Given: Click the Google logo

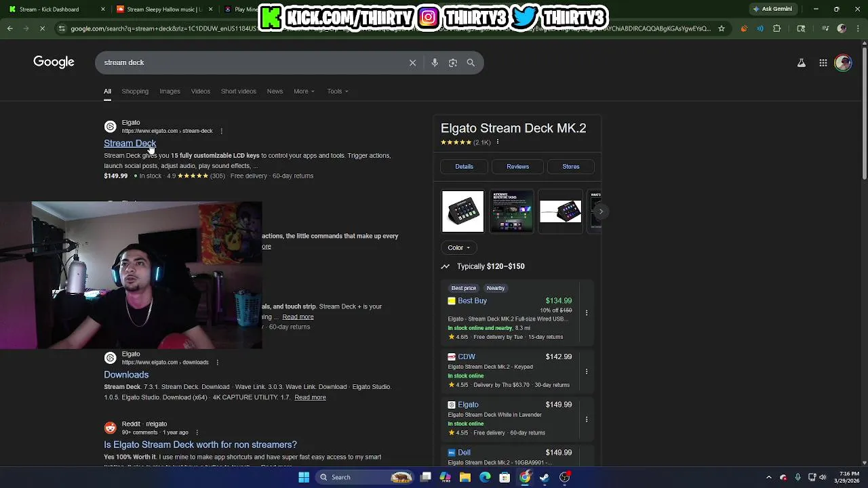Looking at the screenshot, I should click(x=54, y=62).
